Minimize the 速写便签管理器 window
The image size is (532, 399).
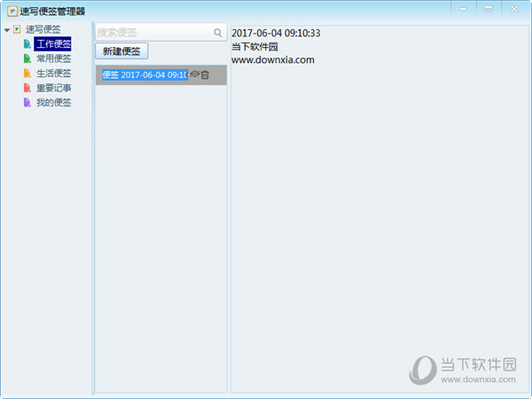click(463, 10)
